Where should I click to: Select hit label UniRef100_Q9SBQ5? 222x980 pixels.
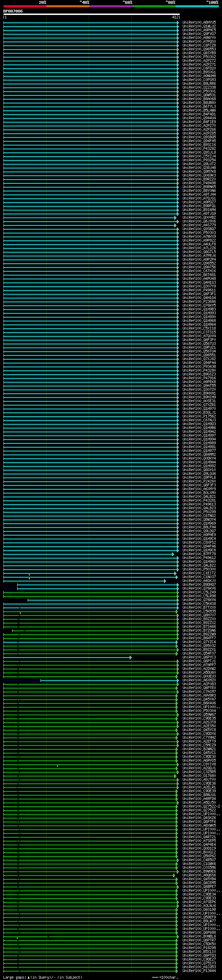[199, 137]
